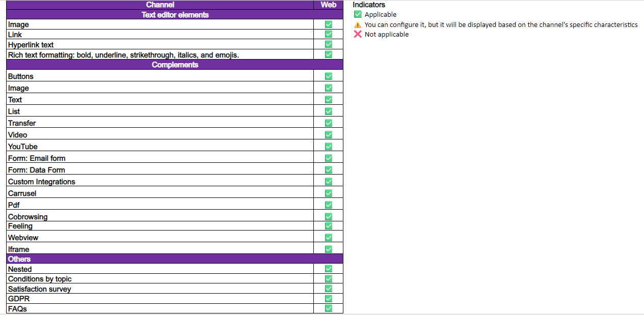Click the check icon for Form: Email form

[329, 158]
